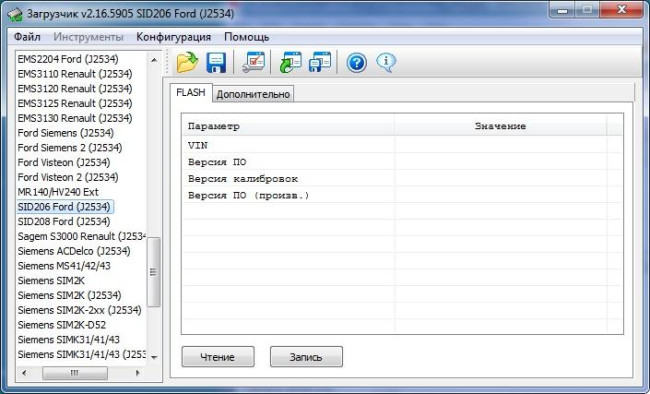650x394 pixels.
Task: Select EMS3120 Renault (J2534) in list
Action: [x=75, y=89]
